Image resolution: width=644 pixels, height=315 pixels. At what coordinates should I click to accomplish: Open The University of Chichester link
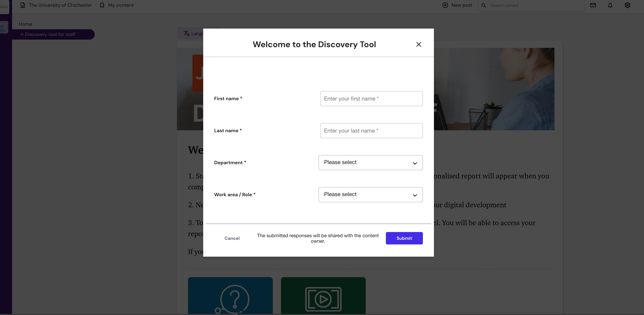point(60,5)
